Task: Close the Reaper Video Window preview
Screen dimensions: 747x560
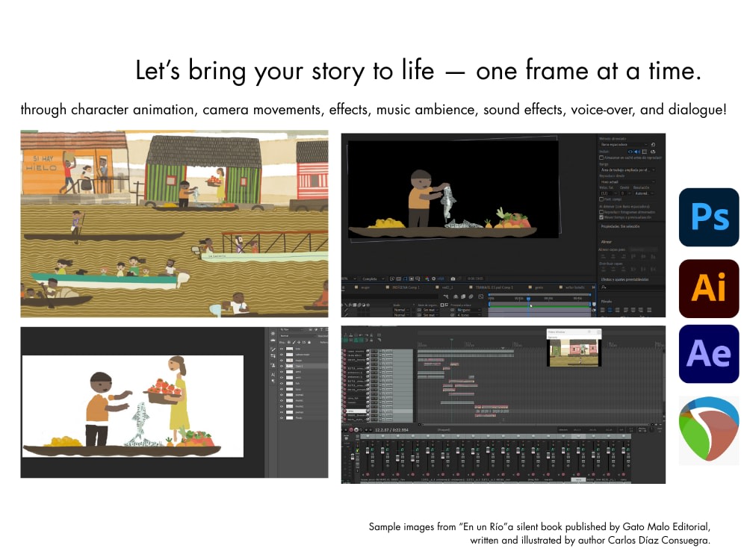Action: pyautogui.click(x=598, y=332)
